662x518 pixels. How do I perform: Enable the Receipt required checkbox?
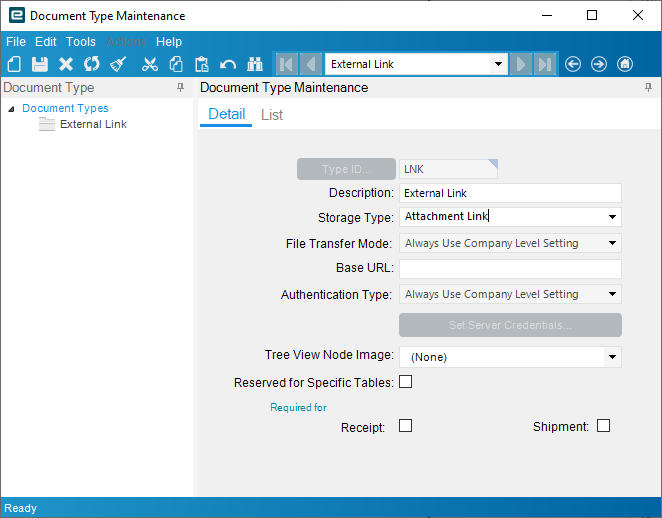pyautogui.click(x=405, y=426)
